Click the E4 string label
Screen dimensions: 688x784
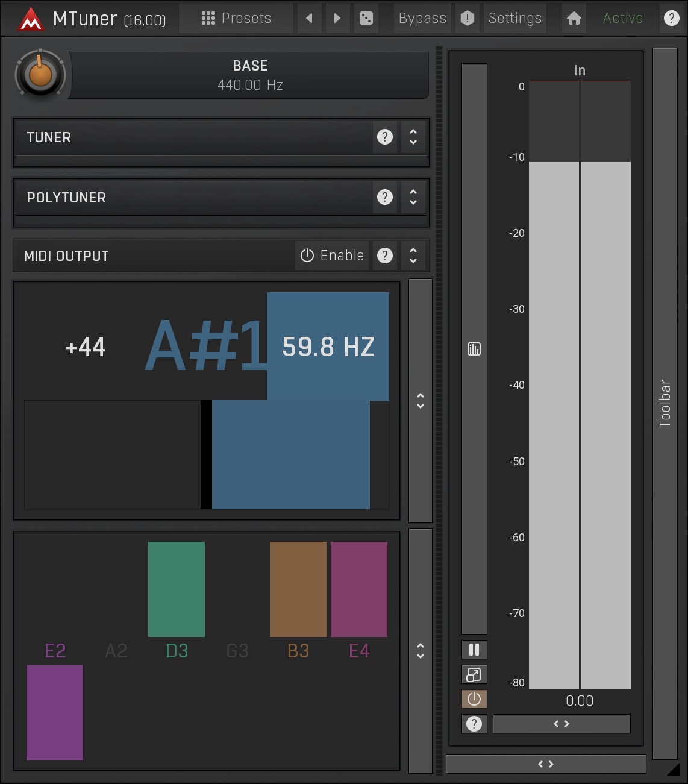click(x=359, y=651)
